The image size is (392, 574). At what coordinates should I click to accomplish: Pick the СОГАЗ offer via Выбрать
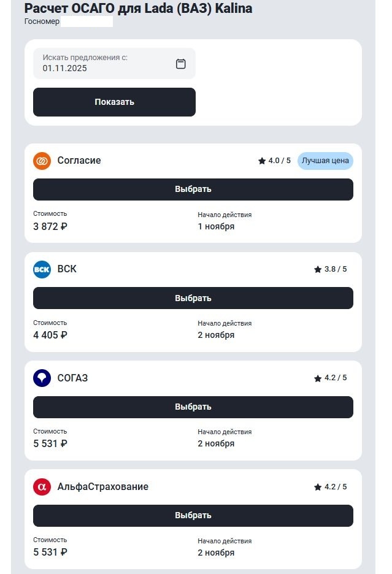[193, 407]
